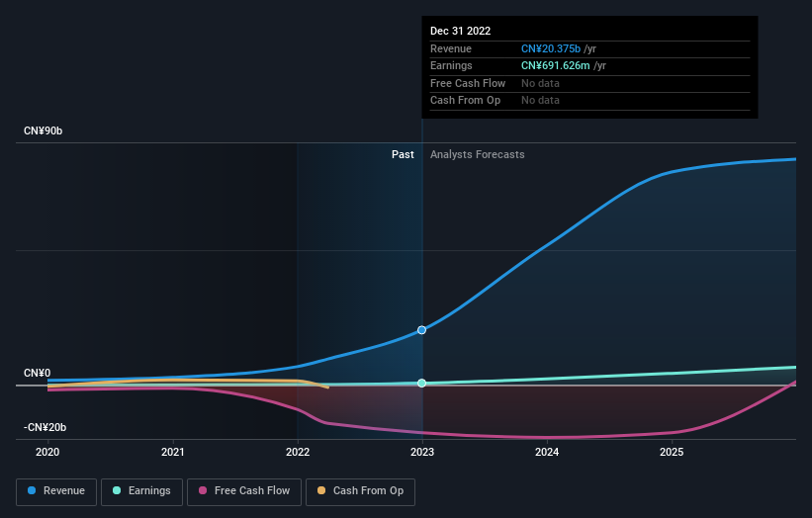Click the Cash From Op No data value

coord(540,101)
